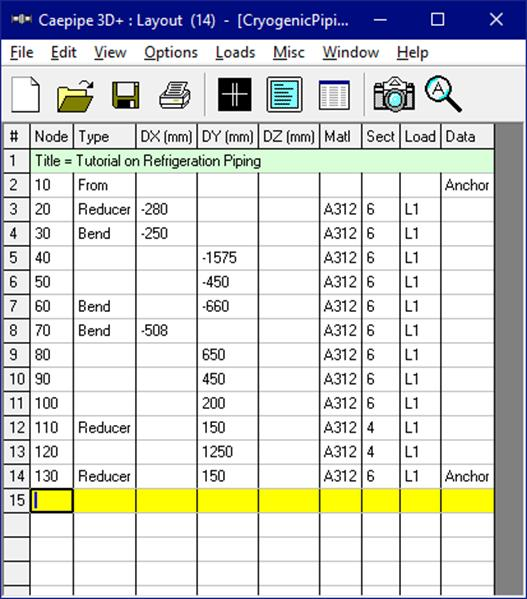Open a file with the folder icon

tap(75, 95)
